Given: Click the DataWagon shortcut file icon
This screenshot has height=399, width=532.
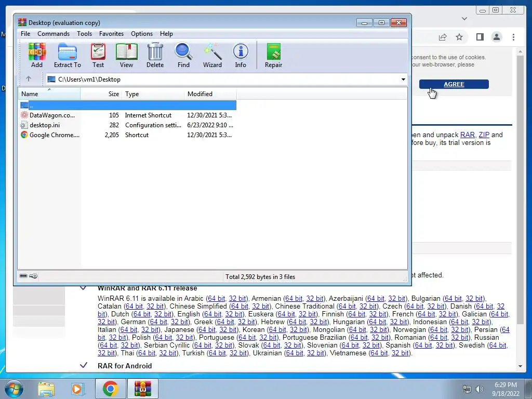Looking at the screenshot, I should [x=24, y=115].
